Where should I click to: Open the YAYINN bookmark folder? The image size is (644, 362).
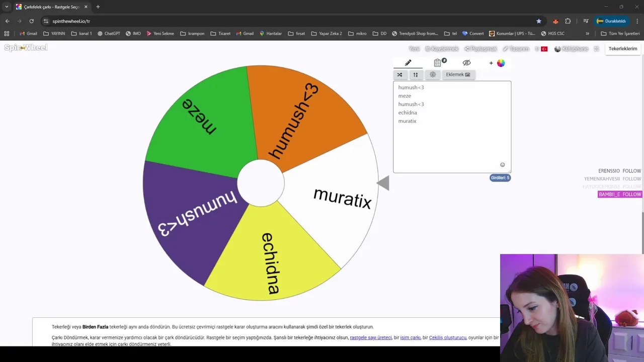pyautogui.click(x=54, y=34)
